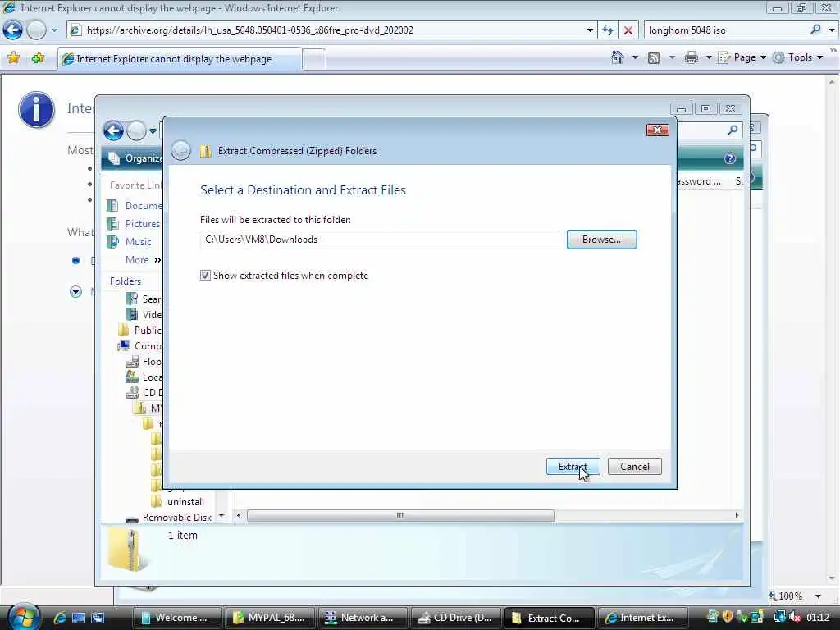Click the Explorer search magnifier icon
The width and height of the screenshot is (840, 630).
[733, 130]
